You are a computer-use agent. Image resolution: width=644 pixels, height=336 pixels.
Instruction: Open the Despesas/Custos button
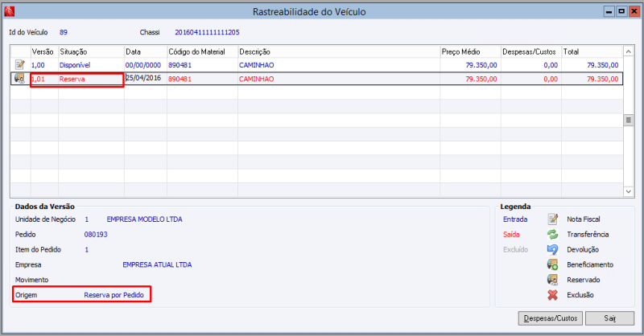pos(551,318)
